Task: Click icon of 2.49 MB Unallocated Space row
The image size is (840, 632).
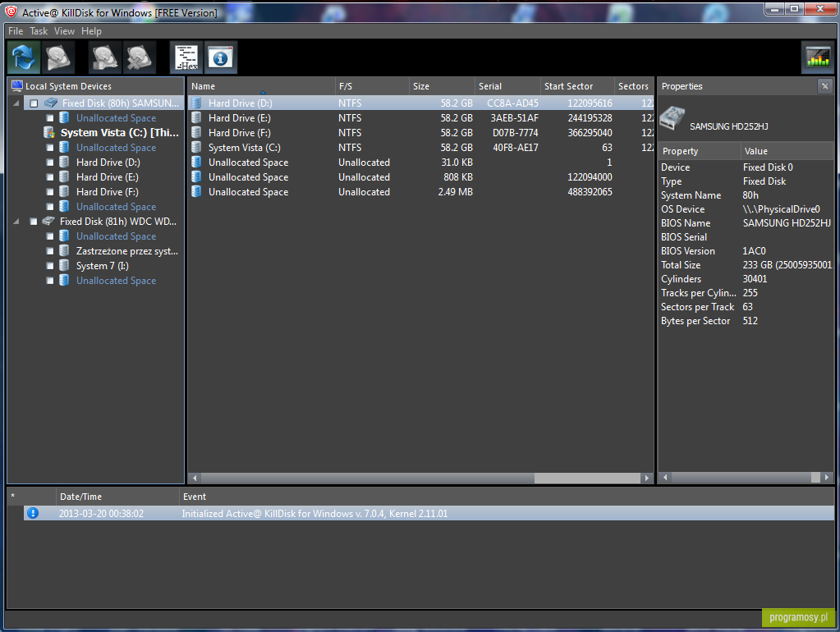Action: pyautogui.click(x=197, y=191)
